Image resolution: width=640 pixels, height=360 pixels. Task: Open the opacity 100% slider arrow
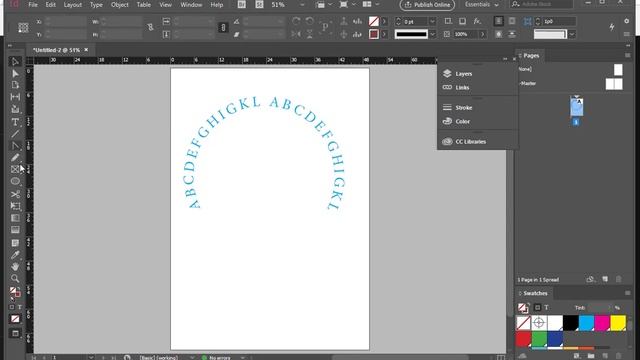pyautogui.click(x=482, y=34)
